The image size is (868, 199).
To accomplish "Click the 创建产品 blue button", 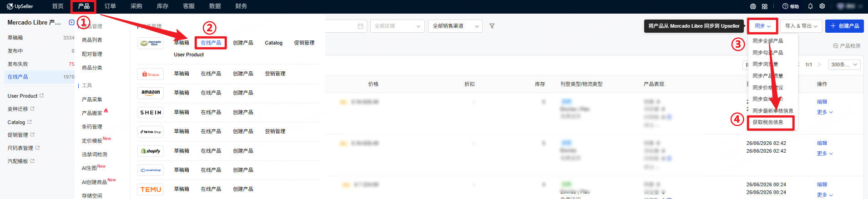I will 844,26.
